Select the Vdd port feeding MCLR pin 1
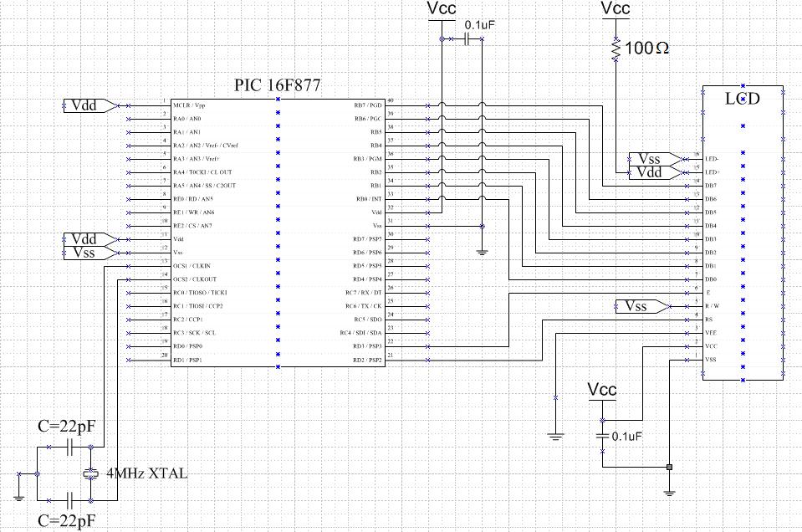The width and height of the screenshot is (802, 532). click(90, 105)
